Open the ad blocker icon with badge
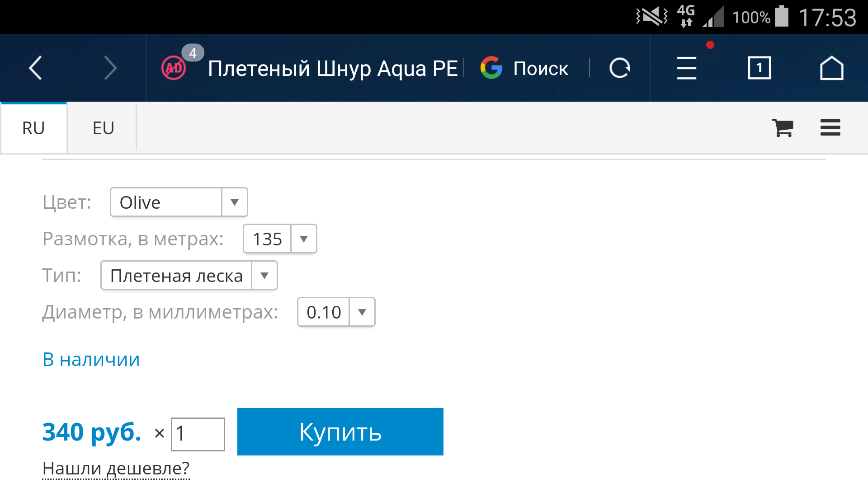 (x=174, y=68)
